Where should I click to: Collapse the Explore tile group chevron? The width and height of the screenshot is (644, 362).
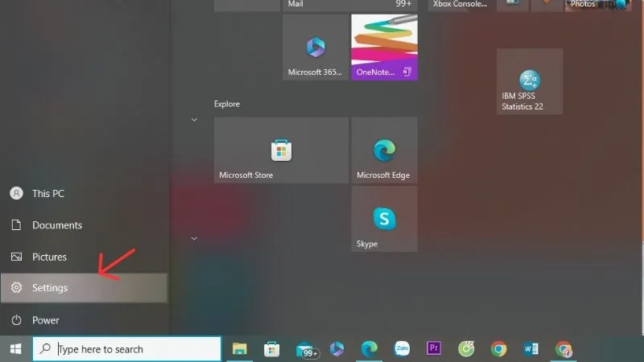pos(194,120)
